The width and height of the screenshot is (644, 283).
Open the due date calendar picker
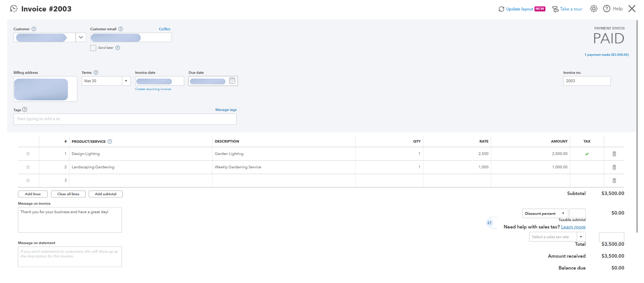point(232,81)
